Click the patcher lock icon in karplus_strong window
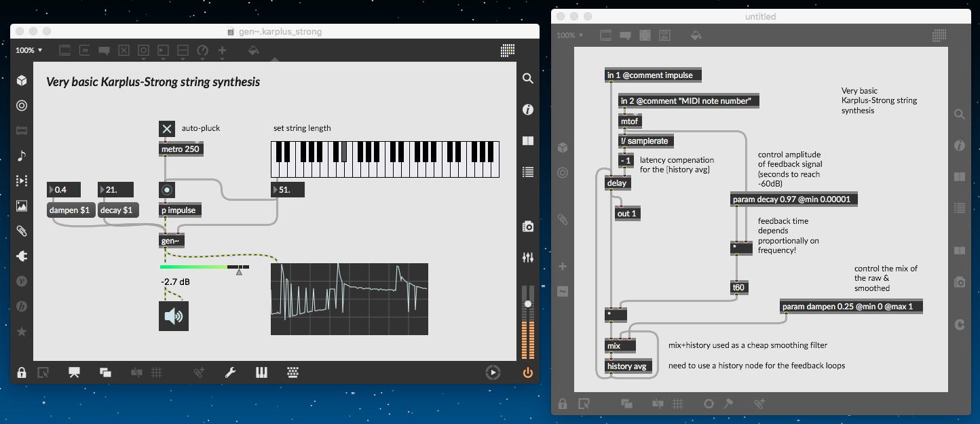The height and width of the screenshot is (424, 980). [22, 372]
